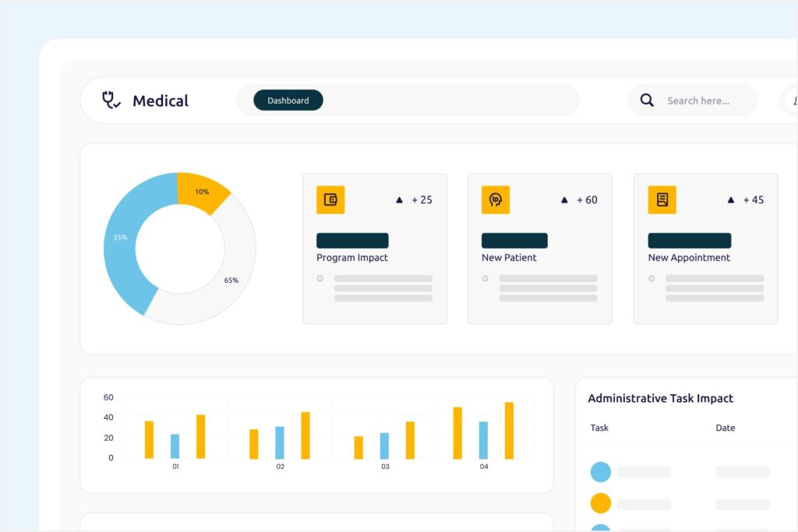Click the dark button above Program Impact
The image size is (798, 532).
(x=352, y=241)
